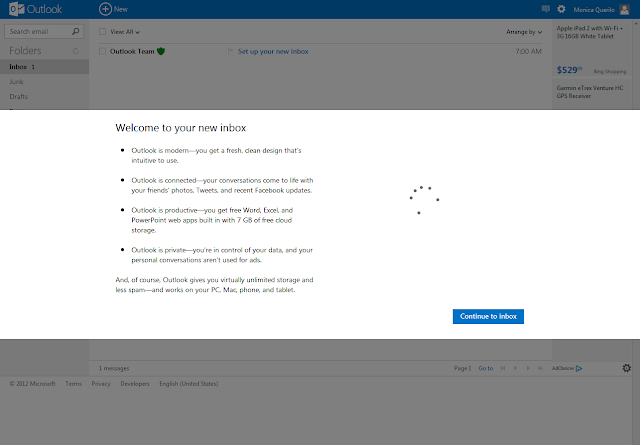640x445 pixels.
Task: Select the Outlook Team message checkbox
Action: click(102, 51)
